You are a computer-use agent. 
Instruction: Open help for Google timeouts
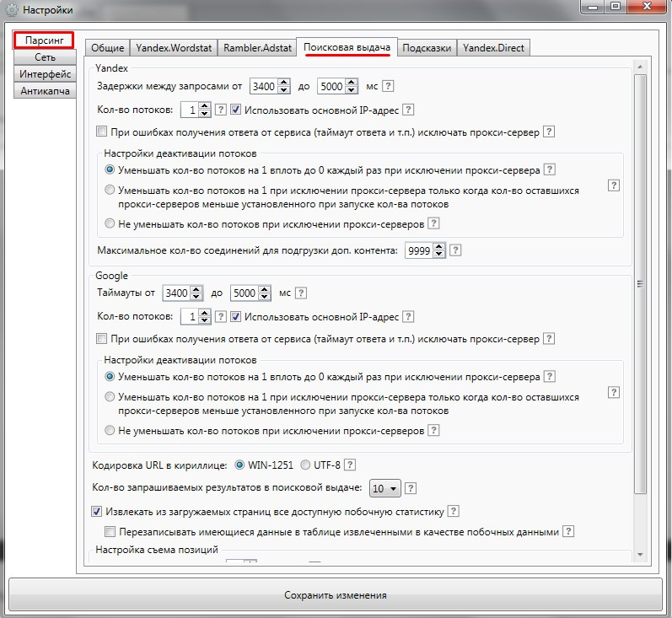coord(301,293)
